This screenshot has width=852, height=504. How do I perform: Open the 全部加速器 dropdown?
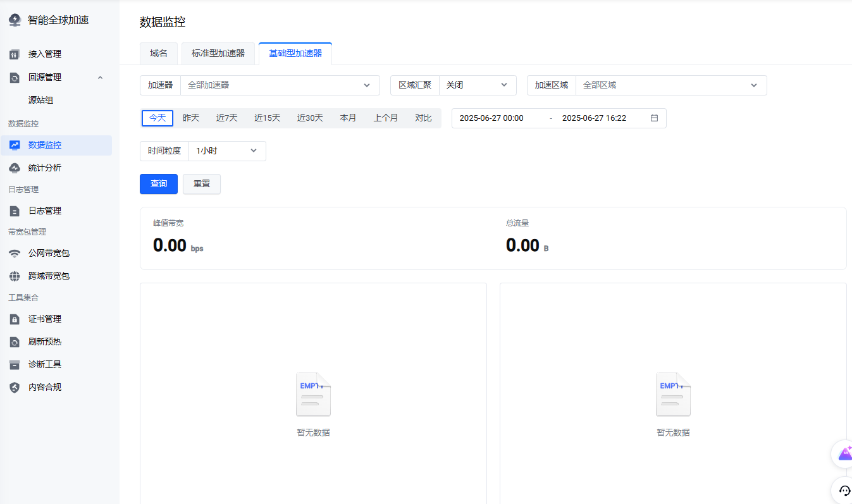(x=280, y=85)
